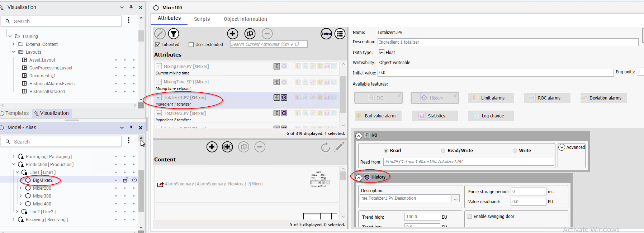Viewport: 644px width, 233px height.
Task: Click the History clock icon on Totalizer2.PV row
Action: (284, 113)
